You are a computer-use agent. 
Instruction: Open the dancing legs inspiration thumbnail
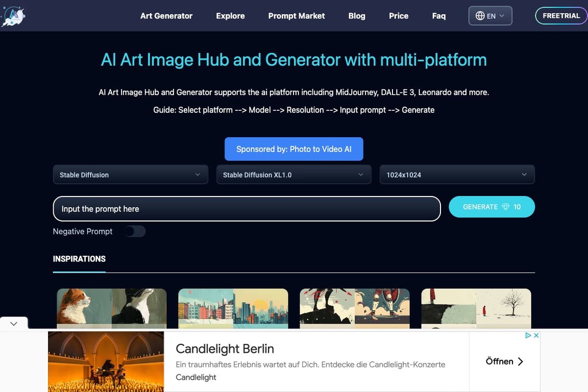pos(354,308)
